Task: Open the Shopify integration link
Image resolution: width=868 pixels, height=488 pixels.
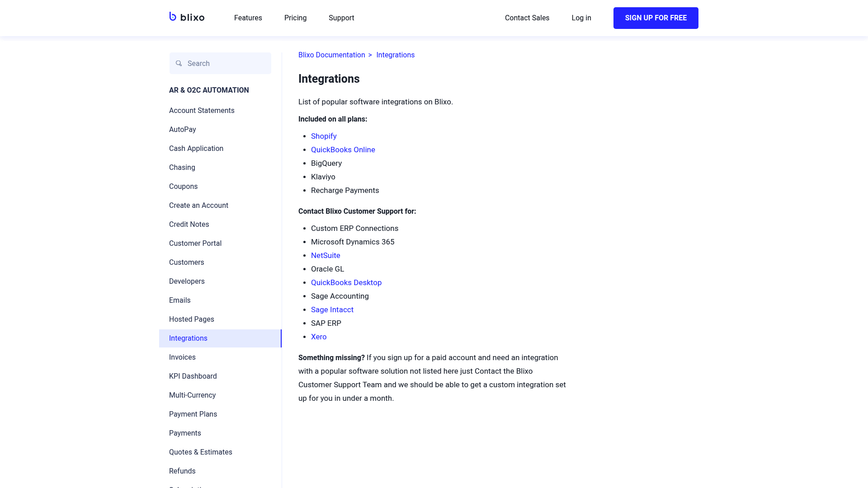Action: click(x=324, y=136)
